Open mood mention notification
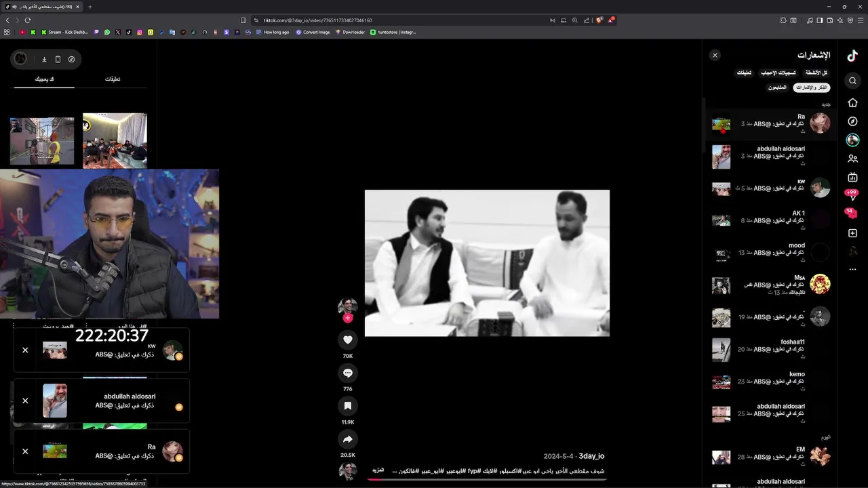The width and height of the screenshot is (868, 488). (771, 252)
